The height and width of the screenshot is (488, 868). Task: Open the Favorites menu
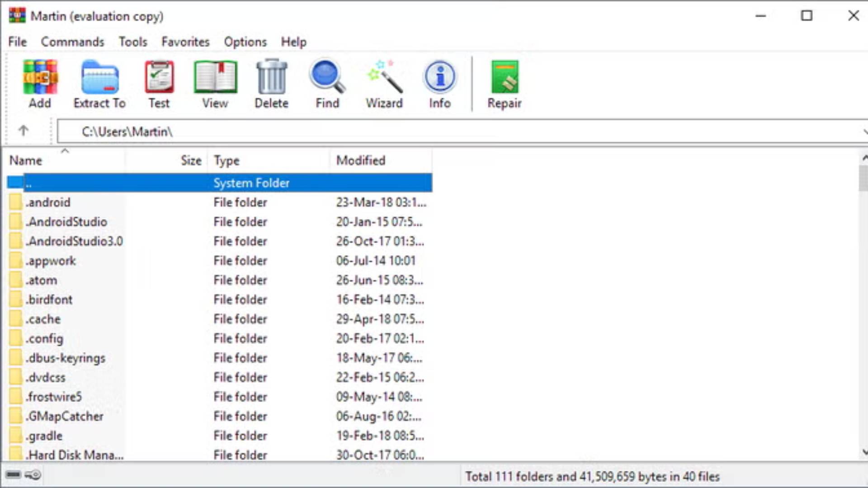tap(185, 42)
